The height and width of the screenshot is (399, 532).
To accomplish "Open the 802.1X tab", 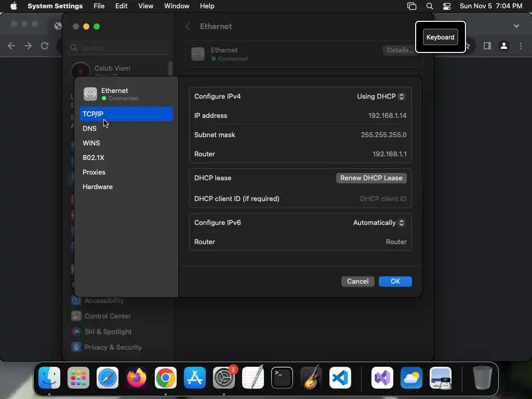I will [126, 158].
